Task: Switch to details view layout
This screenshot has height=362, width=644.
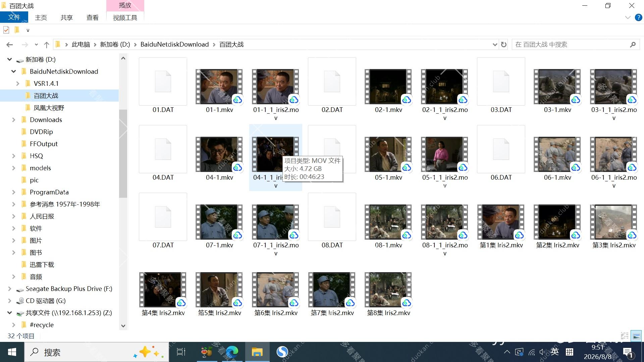Action: [625, 336]
